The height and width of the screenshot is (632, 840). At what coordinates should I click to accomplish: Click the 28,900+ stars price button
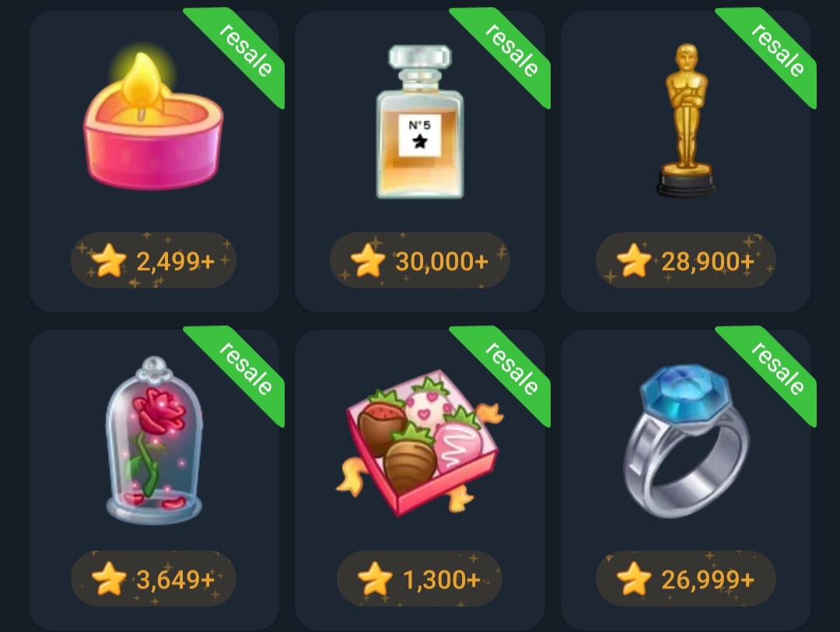686,261
